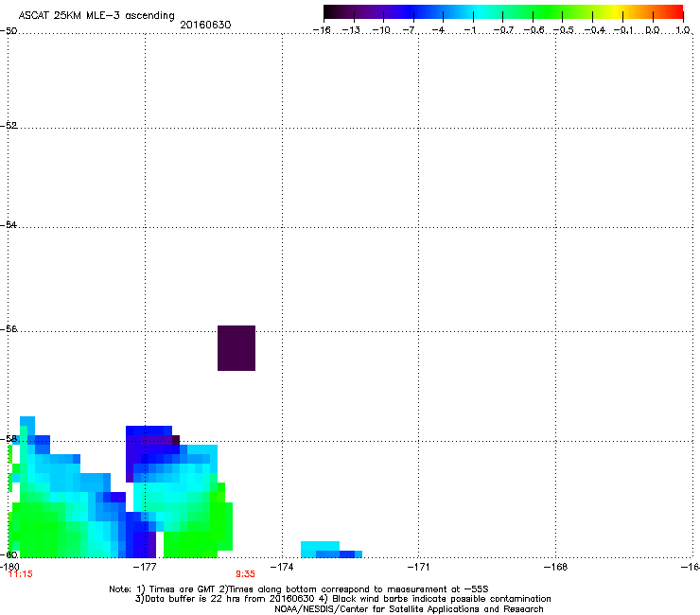
Task: Select the date label 20160630 under the title
Action: point(205,25)
